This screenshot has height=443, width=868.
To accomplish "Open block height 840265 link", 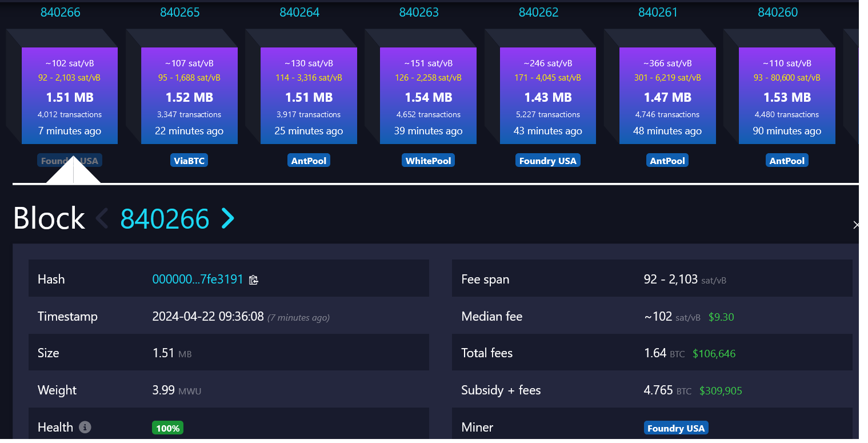I will 180,12.
